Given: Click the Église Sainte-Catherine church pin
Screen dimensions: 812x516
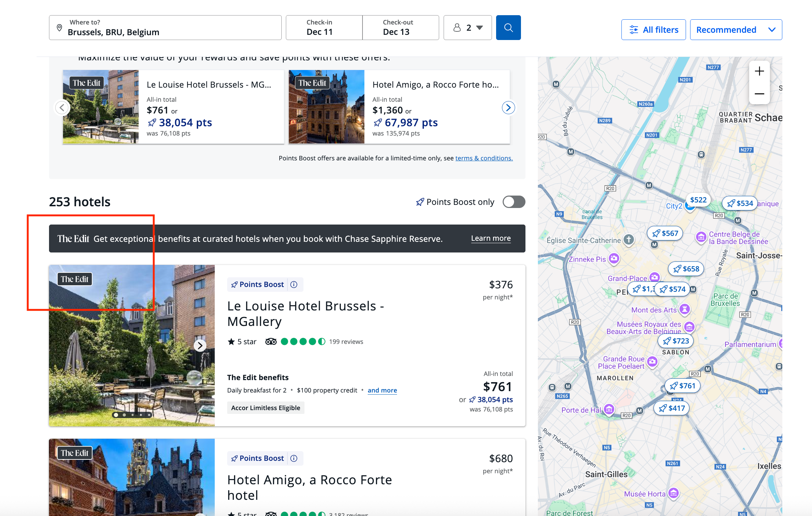Looking at the screenshot, I should 629,240.
